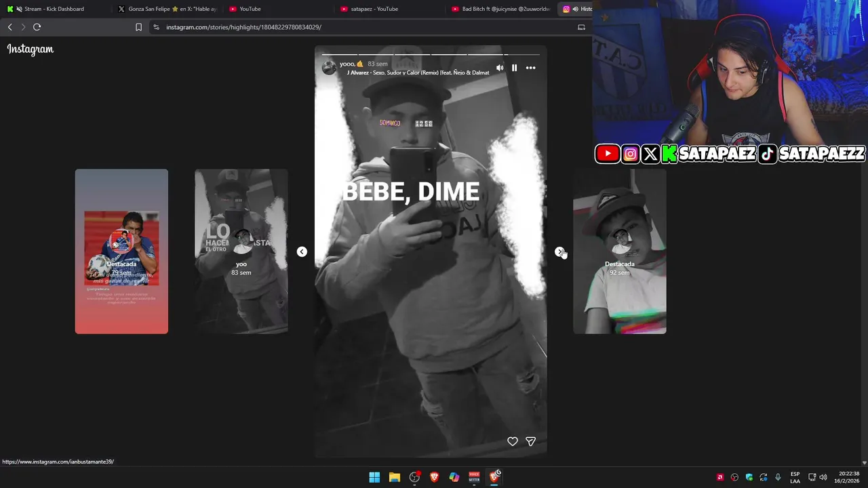The height and width of the screenshot is (488, 868).
Task: Like the story with the heart icon
Action: pos(513,441)
